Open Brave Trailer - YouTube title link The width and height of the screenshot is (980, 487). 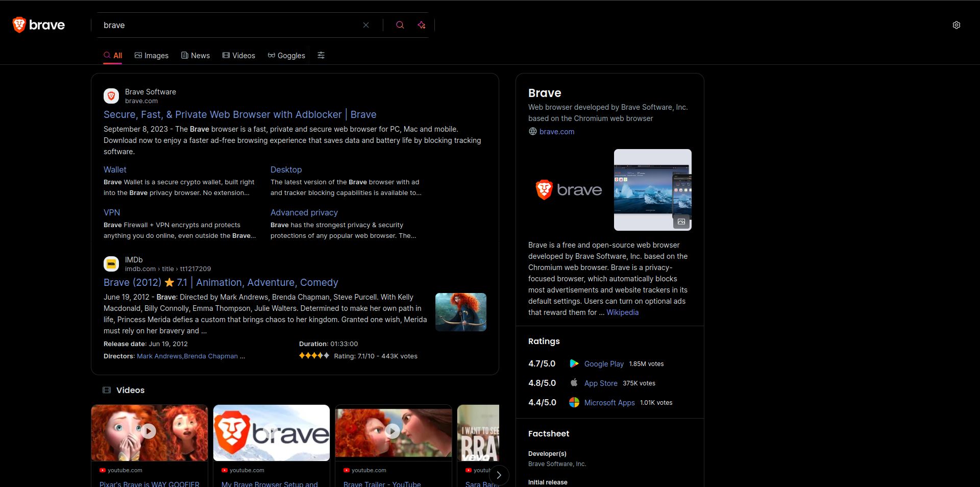pyautogui.click(x=382, y=483)
